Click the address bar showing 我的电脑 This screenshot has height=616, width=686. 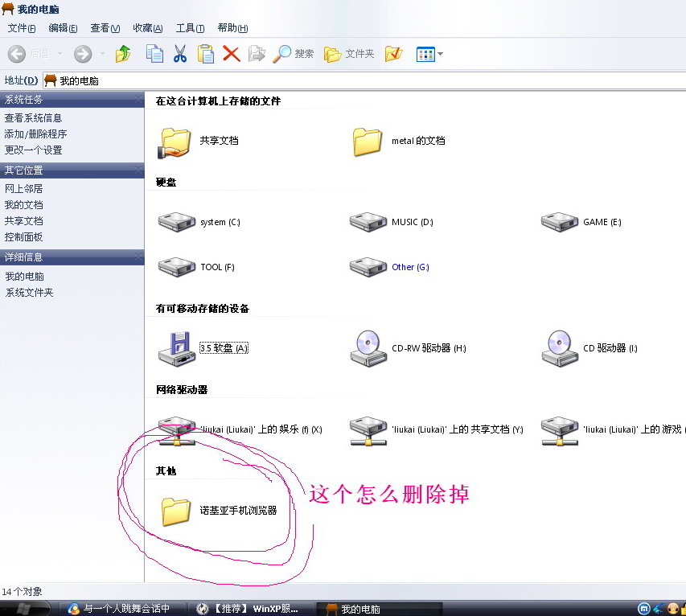pos(364,80)
